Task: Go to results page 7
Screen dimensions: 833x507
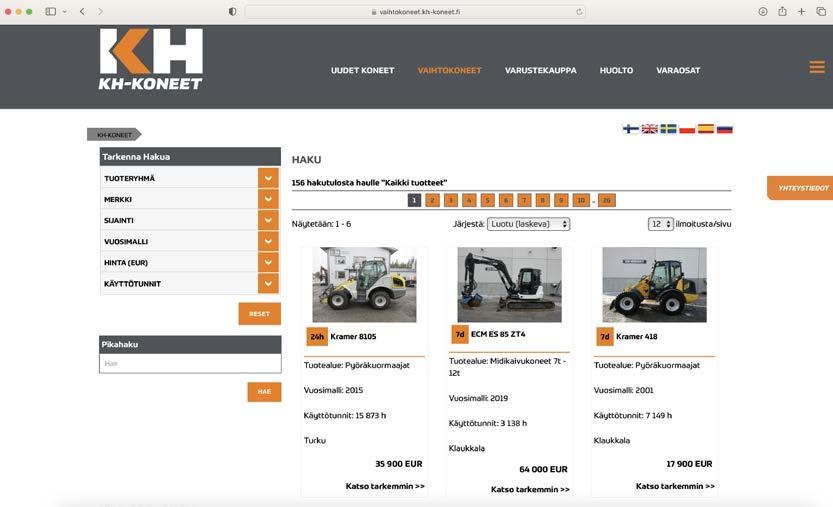Action: click(x=524, y=200)
